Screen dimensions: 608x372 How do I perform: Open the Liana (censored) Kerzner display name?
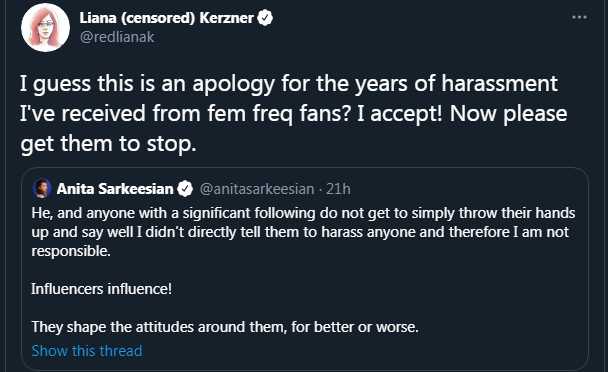click(166, 18)
